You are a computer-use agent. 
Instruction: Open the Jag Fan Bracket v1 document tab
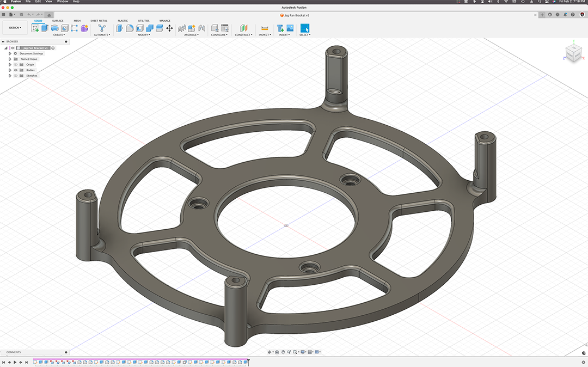pos(295,15)
